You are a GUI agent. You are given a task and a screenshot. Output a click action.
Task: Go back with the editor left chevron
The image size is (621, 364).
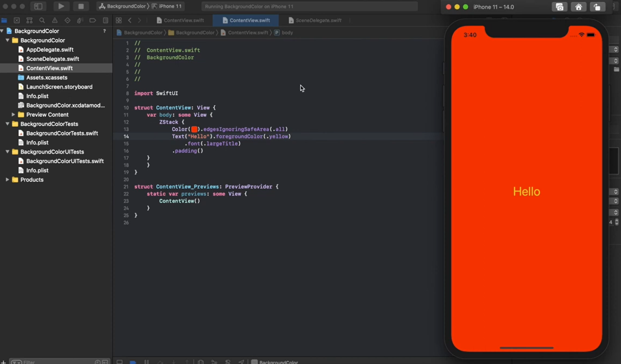click(130, 21)
